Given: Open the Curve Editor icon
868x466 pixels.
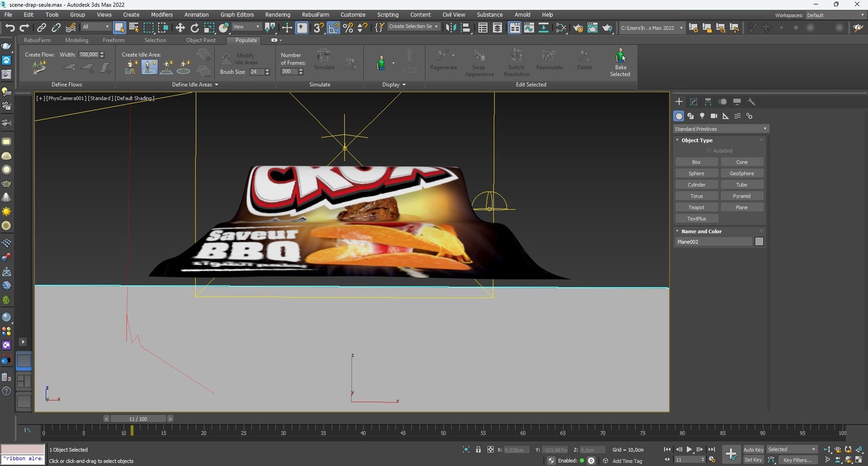Looking at the screenshot, I should tap(529, 28).
